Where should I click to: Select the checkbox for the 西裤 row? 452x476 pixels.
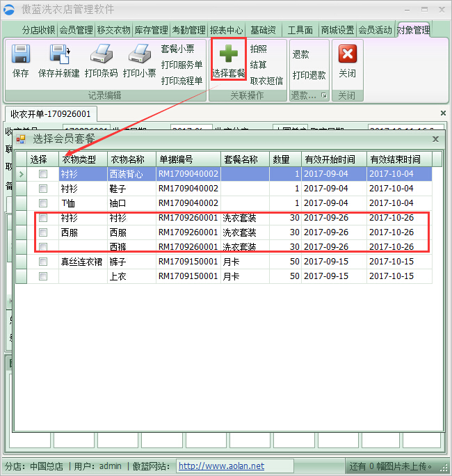[43, 247]
